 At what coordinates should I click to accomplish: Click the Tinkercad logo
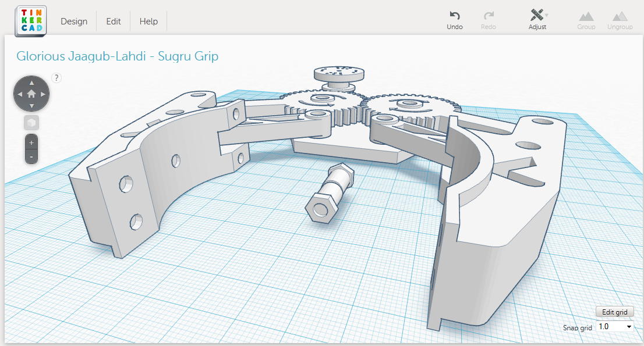pyautogui.click(x=30, y=20)
